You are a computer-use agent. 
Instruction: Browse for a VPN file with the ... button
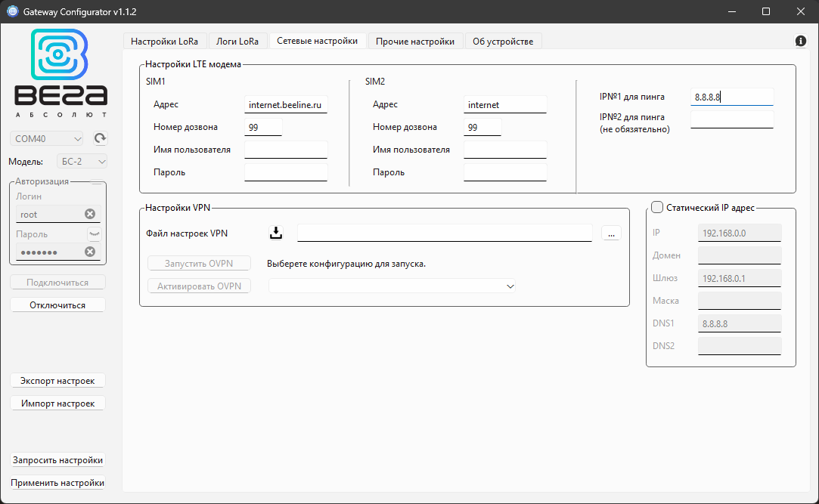(610, 233)
